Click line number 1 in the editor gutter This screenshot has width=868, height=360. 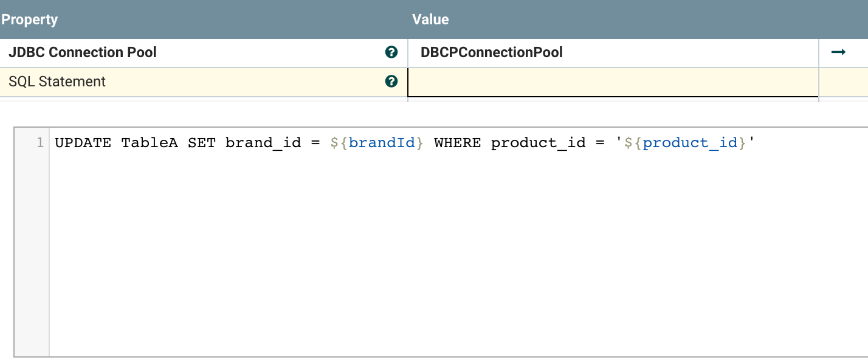tap(40, 142)
